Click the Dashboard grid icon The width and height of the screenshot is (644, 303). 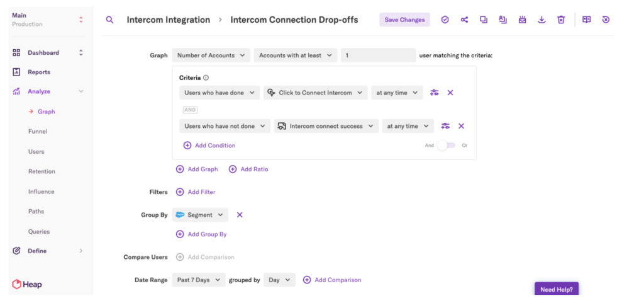(x=16, y=53)
